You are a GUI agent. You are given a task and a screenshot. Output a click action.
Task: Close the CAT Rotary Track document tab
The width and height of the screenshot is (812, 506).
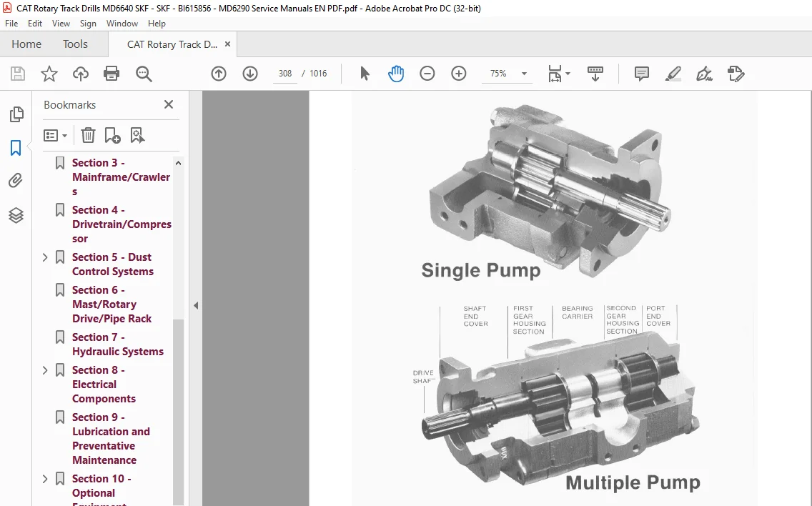pyautogui.click(x=227, y=44)
